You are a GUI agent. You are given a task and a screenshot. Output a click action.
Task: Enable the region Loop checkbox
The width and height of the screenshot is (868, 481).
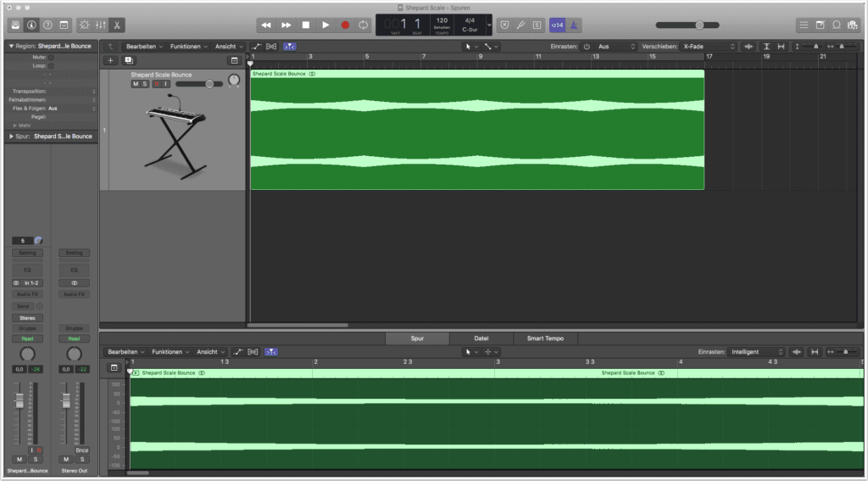pyautogui.click(x=51, y=65)
